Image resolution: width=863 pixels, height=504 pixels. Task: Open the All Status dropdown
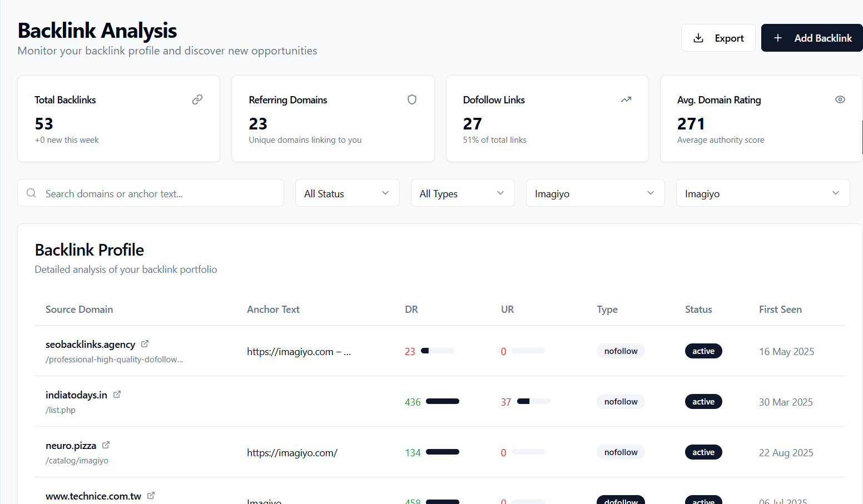[347, 193]
